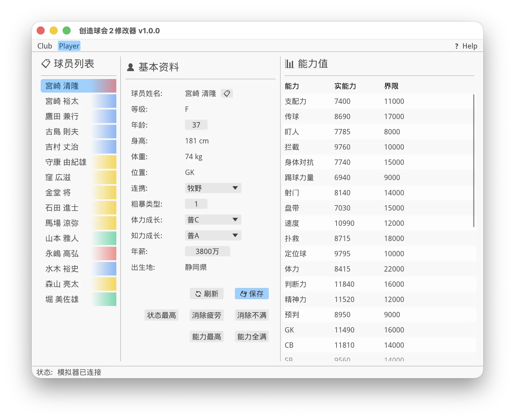Click 拦截 actual value 9760
This screenshot has width=515, height=420.
[x=342, y=147]
